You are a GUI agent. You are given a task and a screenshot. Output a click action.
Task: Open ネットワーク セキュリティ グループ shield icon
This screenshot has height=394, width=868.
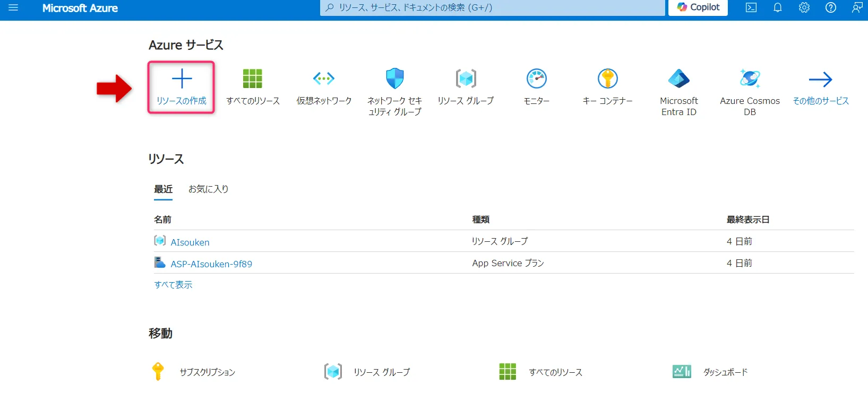pos(395,78)
